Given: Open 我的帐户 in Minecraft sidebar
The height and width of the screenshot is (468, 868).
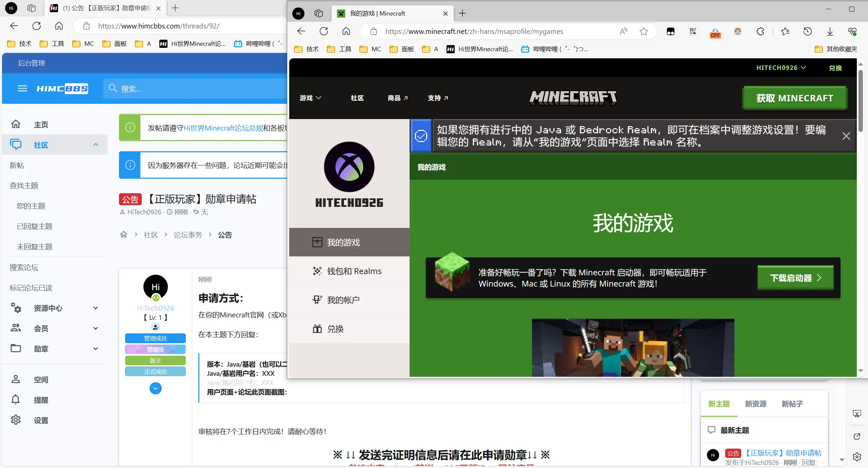Looking at the screenshot, I should (x=343, y=299).
